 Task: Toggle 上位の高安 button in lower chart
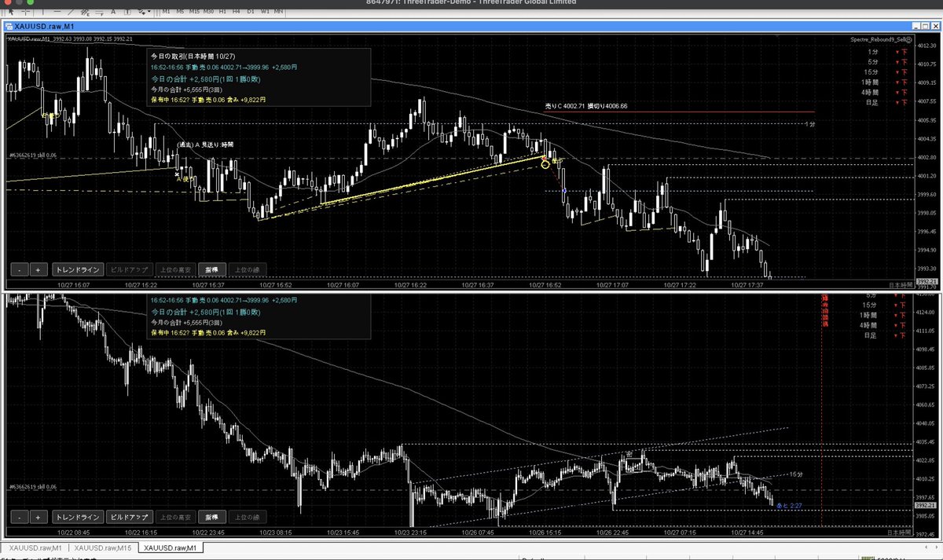coord(174,518)
